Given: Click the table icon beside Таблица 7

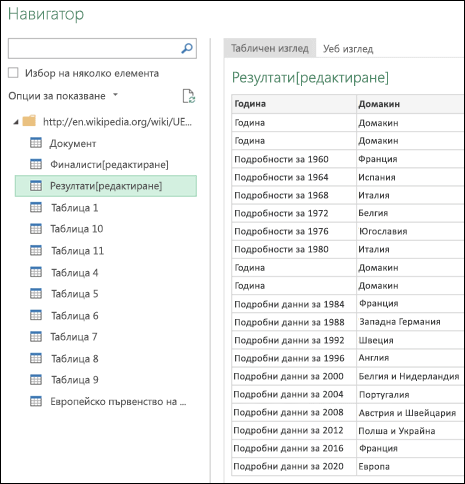Looking at the screenshot, I should (x=36, y=337).
